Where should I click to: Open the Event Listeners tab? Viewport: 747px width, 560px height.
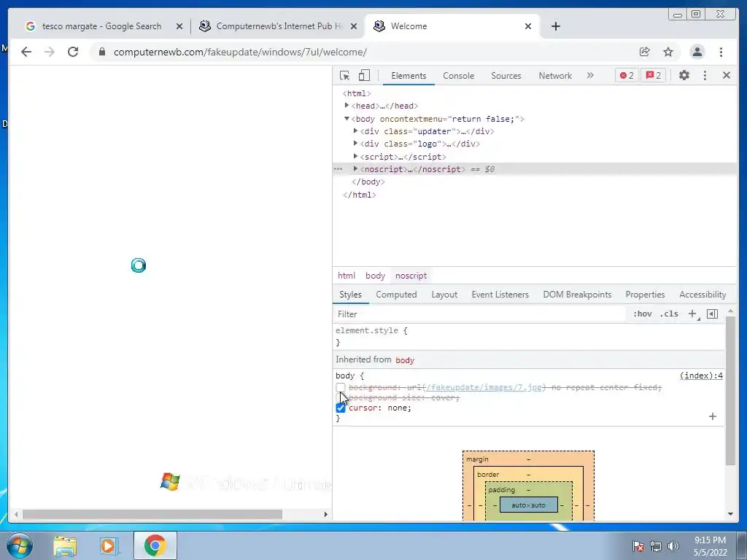click(x=500, y=295)
